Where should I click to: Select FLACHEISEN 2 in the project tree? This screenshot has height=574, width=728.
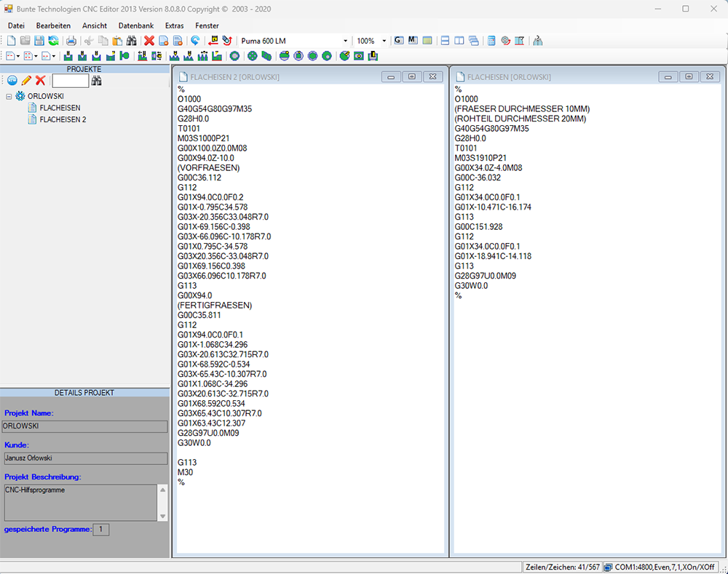tap(63, 119)
